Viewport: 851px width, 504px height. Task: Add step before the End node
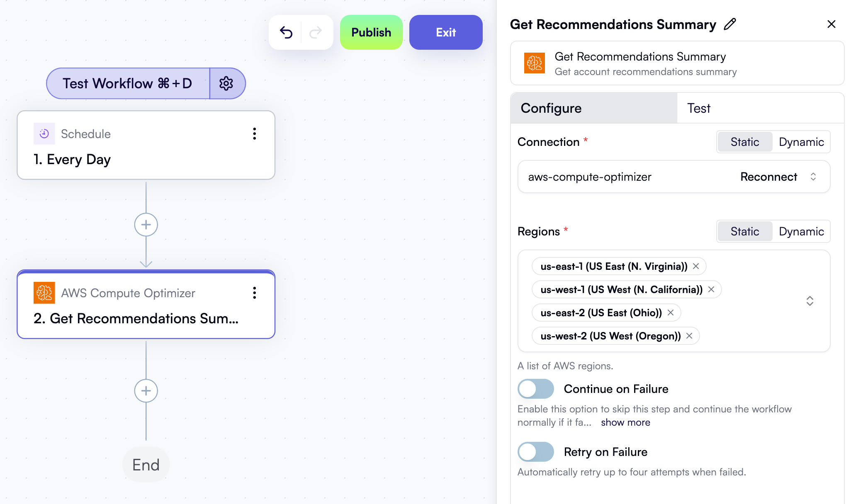tap(146, 391)
